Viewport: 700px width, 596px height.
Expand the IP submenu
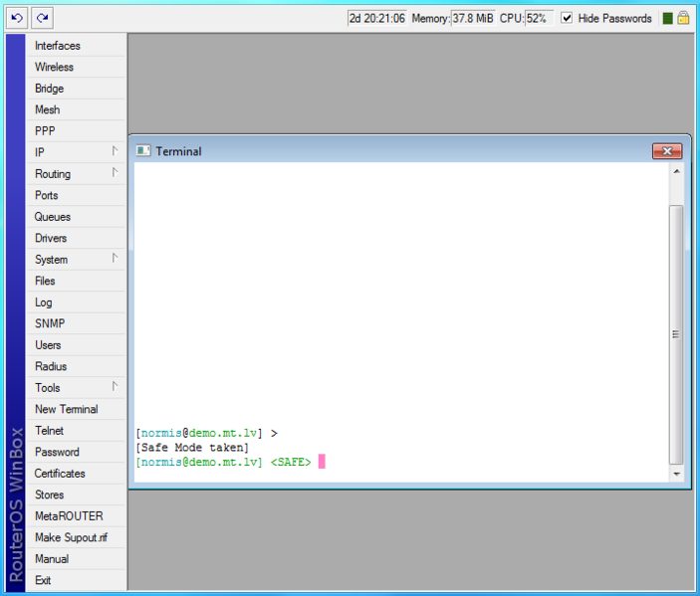(76, 152)
